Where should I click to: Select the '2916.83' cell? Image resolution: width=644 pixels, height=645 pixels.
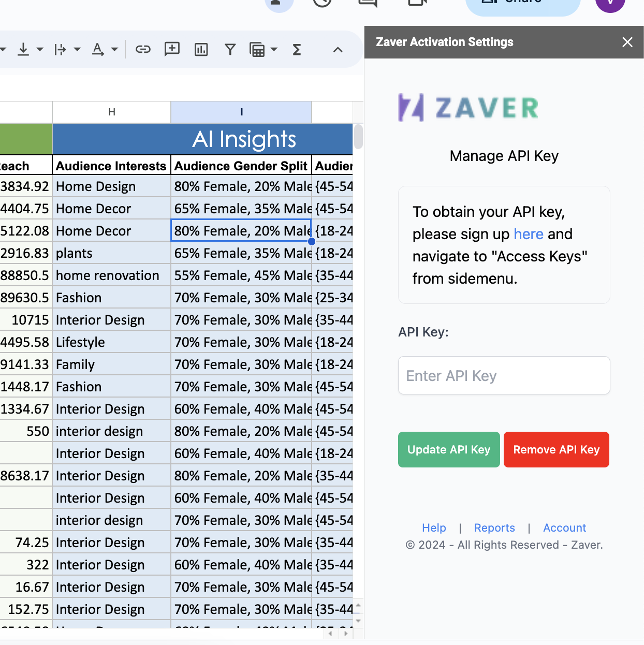point(26,253)
